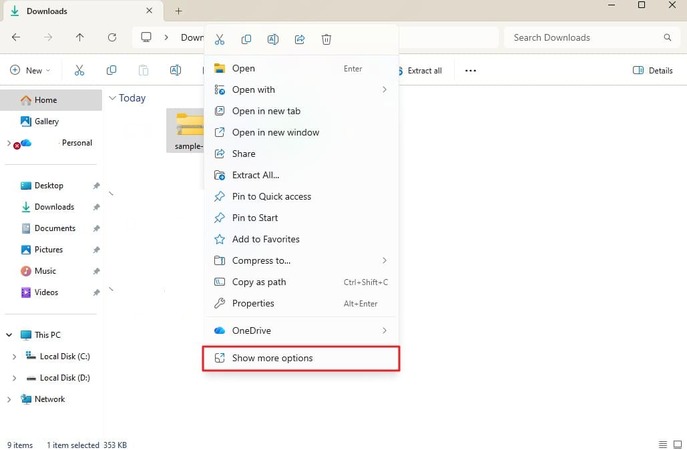
Task: Select the sample zip folder thumbnail
Action: 186,131
